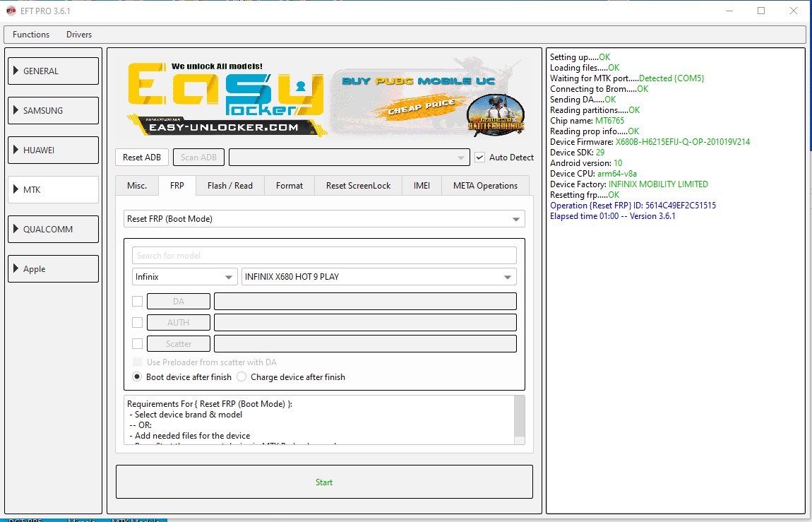Toggle Use Preloader from scatter with DA
Screen dimensions: 812x522
point(137,362)
